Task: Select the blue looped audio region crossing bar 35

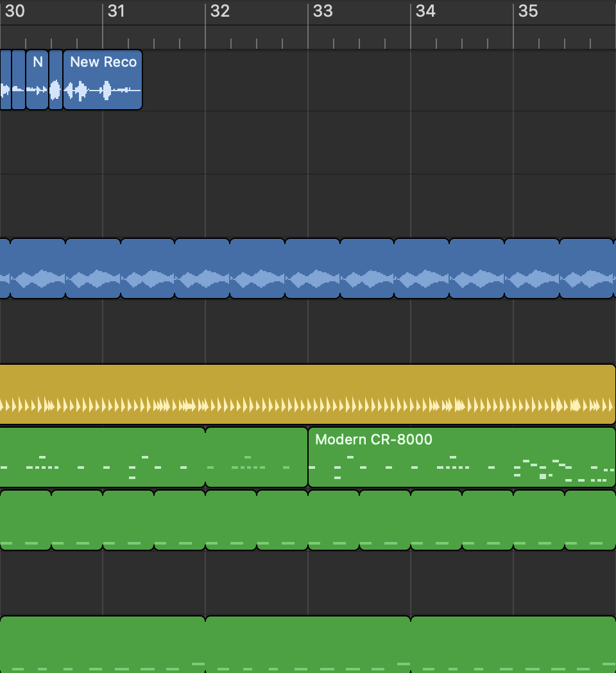Action: (x=532, y=268)
